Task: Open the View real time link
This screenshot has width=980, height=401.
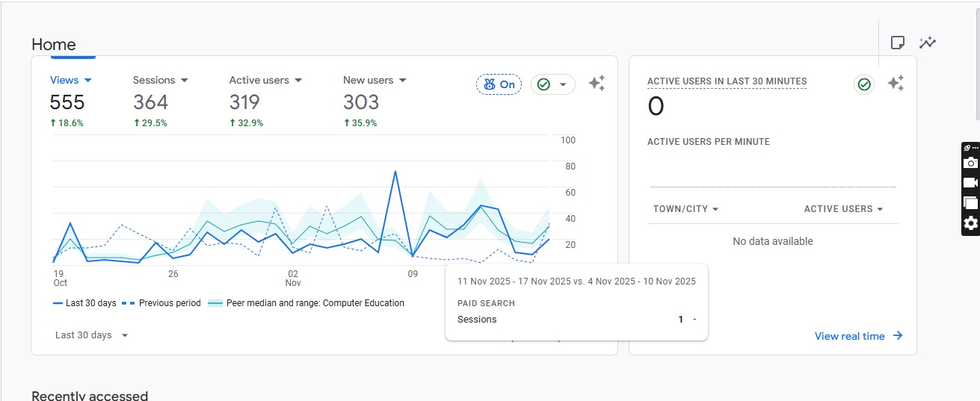Action: [858, 336]
